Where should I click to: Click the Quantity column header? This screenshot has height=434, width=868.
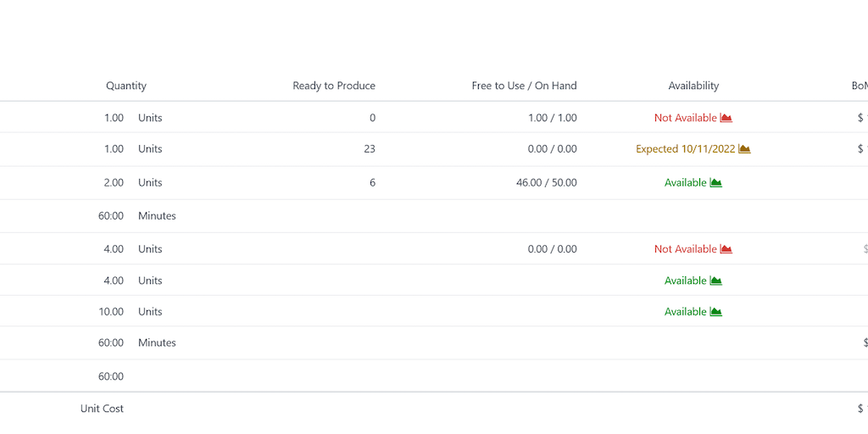126,86
